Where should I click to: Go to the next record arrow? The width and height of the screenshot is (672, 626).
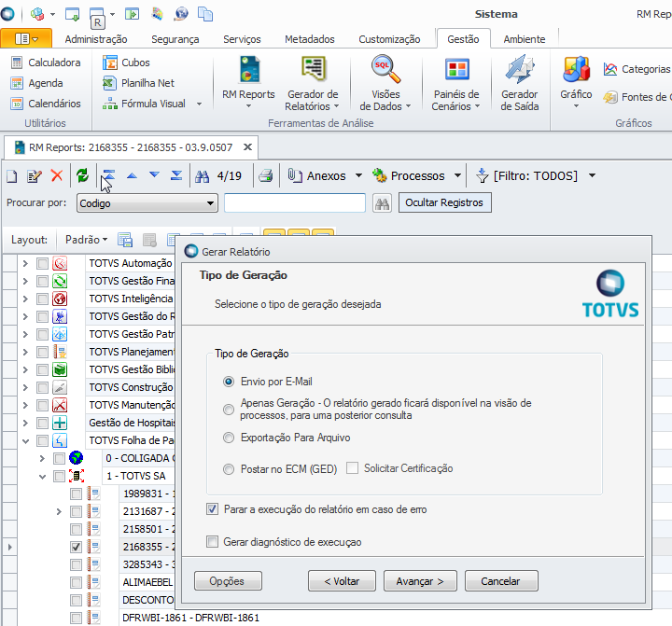coord(154,175)
